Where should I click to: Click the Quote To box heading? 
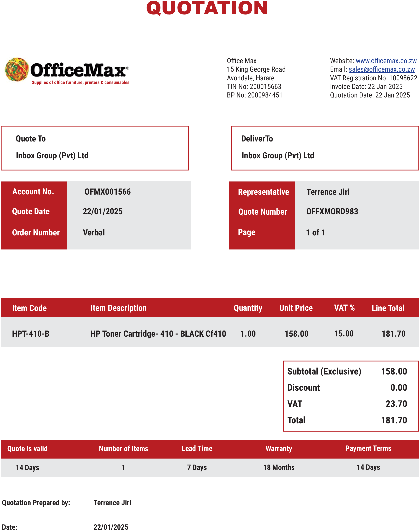31,139
